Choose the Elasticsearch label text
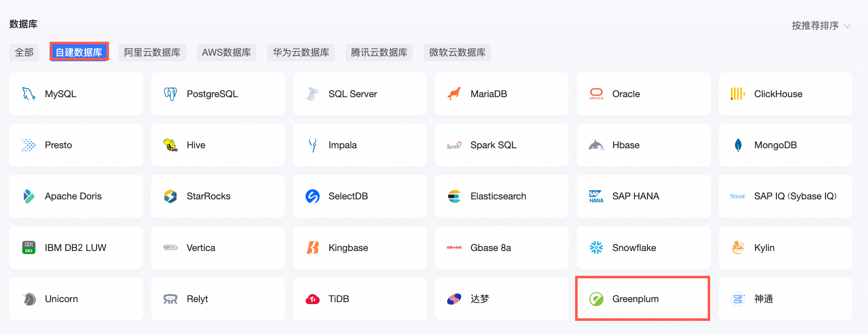This screenshot has width=868, height=334. [x=498, y=196]
